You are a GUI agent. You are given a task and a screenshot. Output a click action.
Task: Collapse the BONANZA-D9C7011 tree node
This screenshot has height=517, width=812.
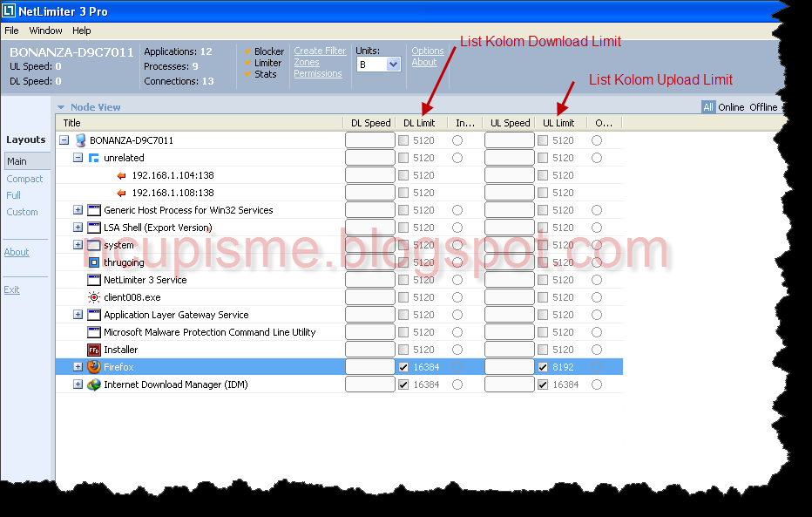(x=64, y=140)
